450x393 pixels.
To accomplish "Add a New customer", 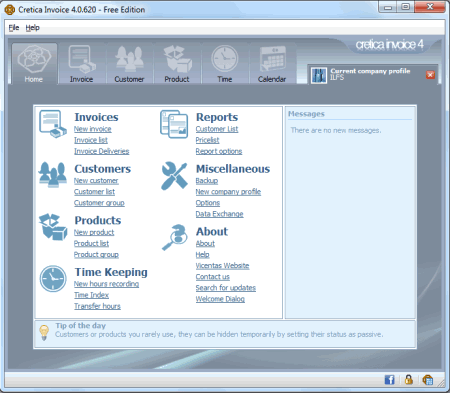I will [x=96, y=181].
